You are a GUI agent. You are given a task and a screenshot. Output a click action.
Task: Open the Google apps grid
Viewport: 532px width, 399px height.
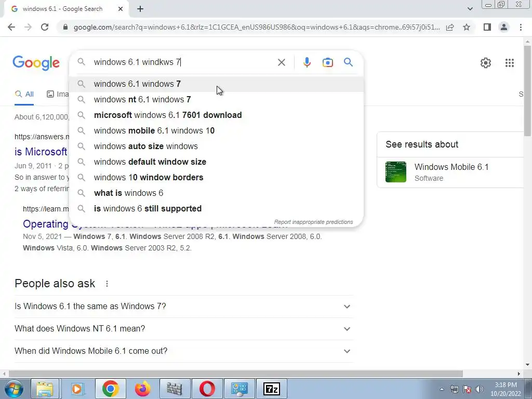509,63
